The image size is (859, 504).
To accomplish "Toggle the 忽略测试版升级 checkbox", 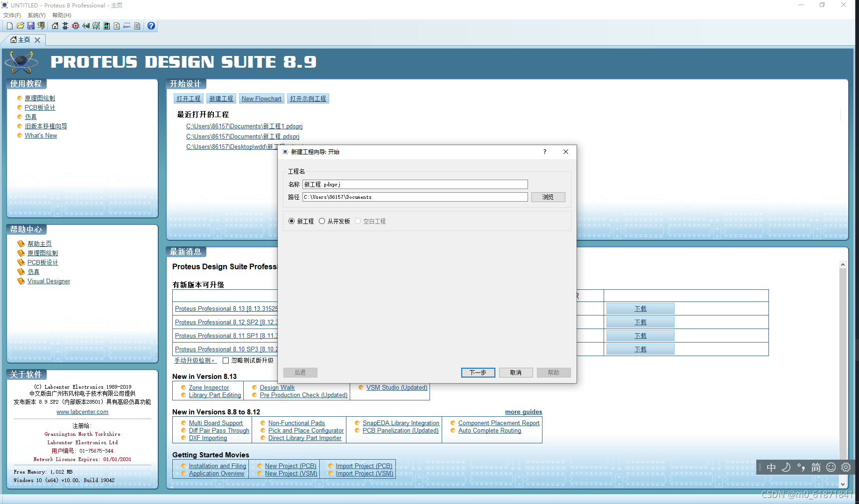I will point(226,360).
